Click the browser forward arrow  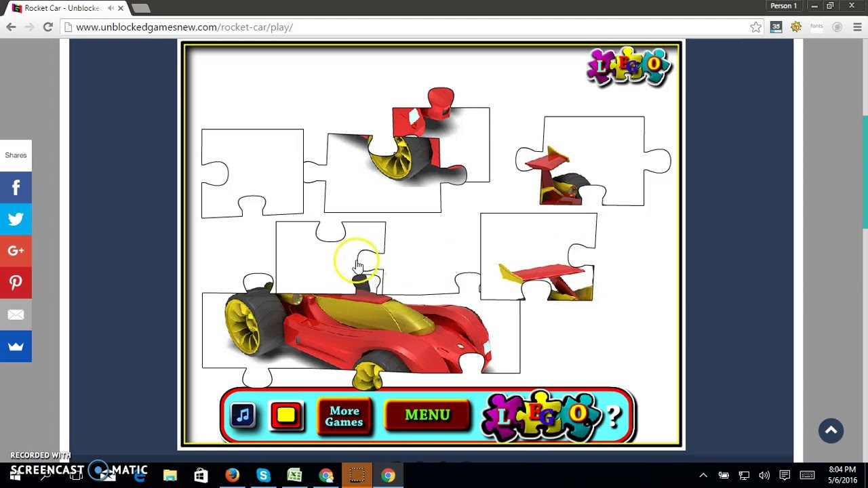(29, 27)
